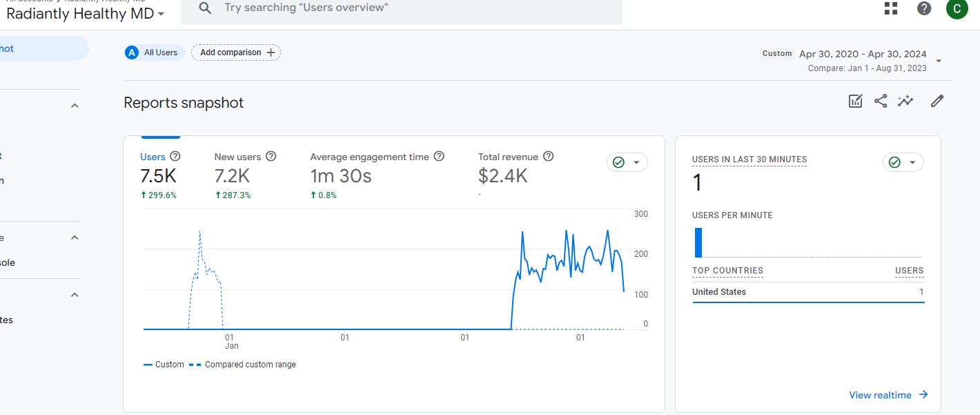This screenshot has height=415, width=980.
Task: Click the search magnifier icon
Action: 204,8
